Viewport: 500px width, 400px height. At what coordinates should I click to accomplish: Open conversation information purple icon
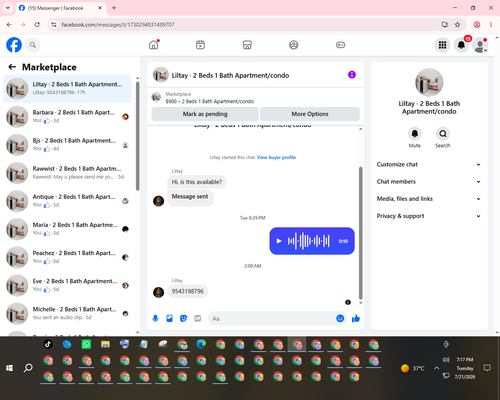click(x=352, y=75)
